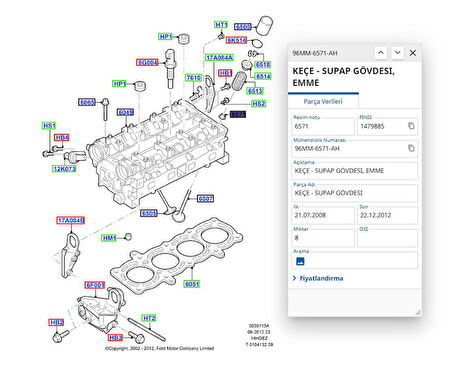This screenshot has width=452, height=370.
Task: Go to previous part with up arrow
Action: 381,53
